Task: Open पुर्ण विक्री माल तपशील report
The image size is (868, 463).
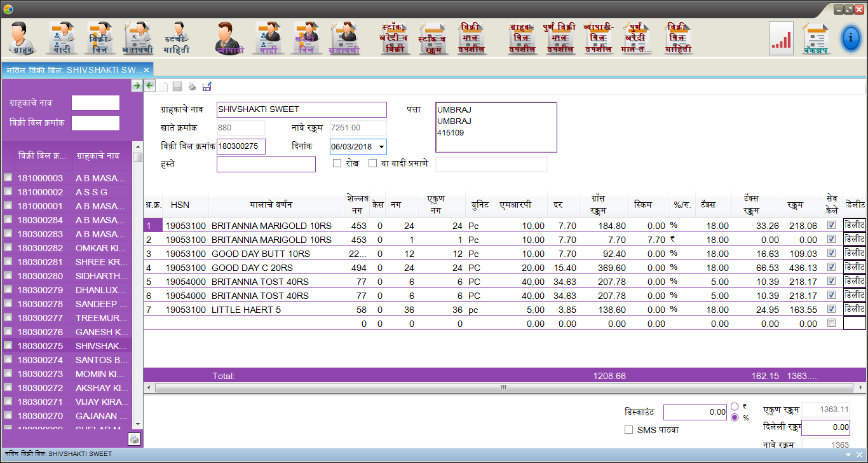Action: coord(559,38)
